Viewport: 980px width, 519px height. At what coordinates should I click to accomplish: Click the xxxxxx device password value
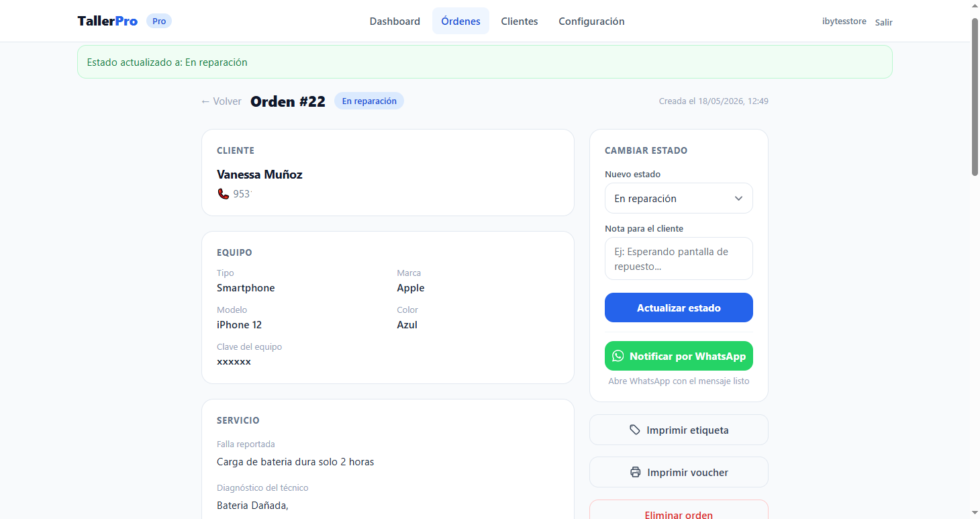[x=234, y=362]
